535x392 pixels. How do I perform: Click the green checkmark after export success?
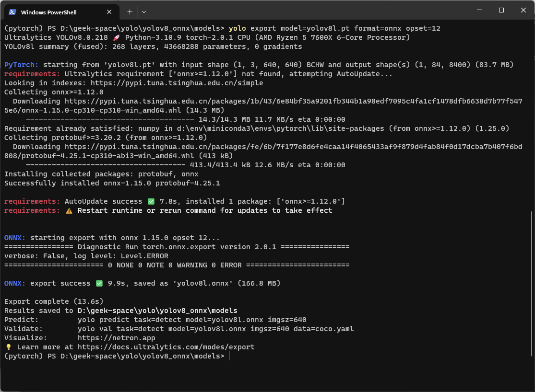(99, 283)
